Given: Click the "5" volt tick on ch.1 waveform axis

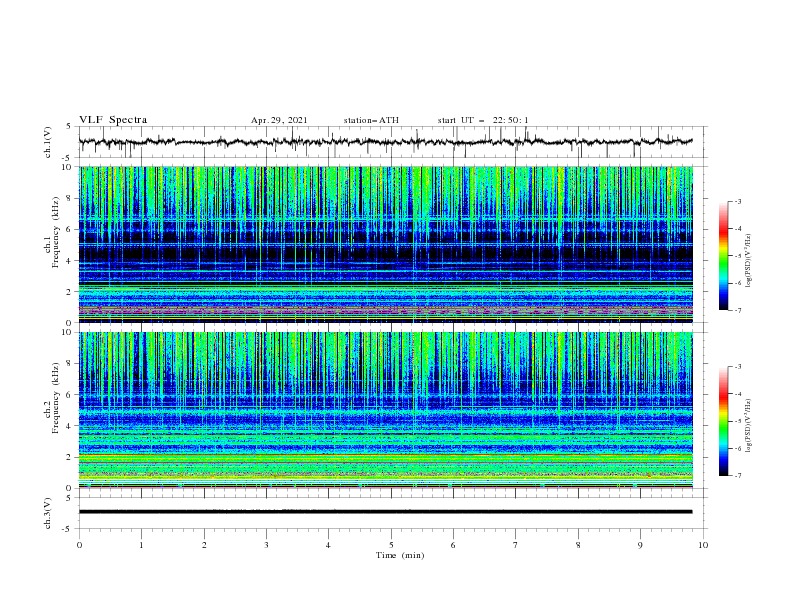Looking at the screenshot, I should pos(69,126).
